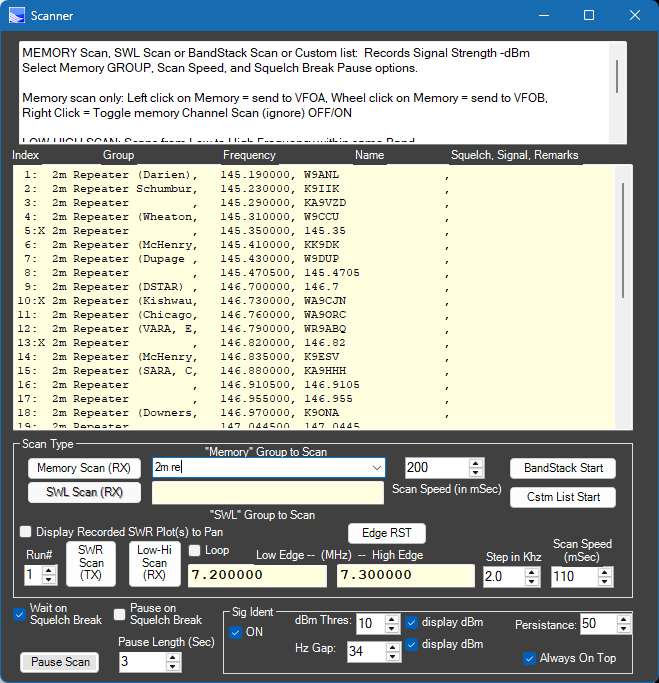Enable Display Recorded SWR Plot(s) to Pan
659x683 pixels.
pyautogui.click(x=26, y=531)
